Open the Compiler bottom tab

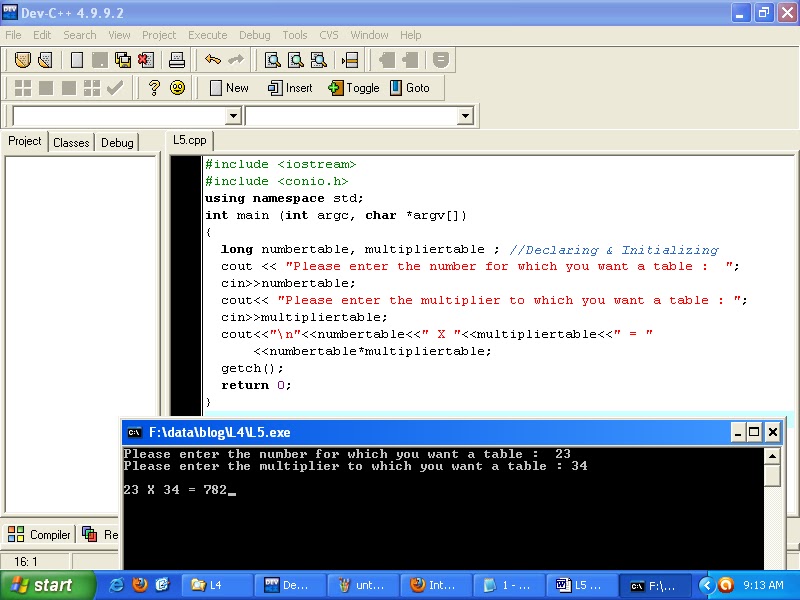point(39,535)
